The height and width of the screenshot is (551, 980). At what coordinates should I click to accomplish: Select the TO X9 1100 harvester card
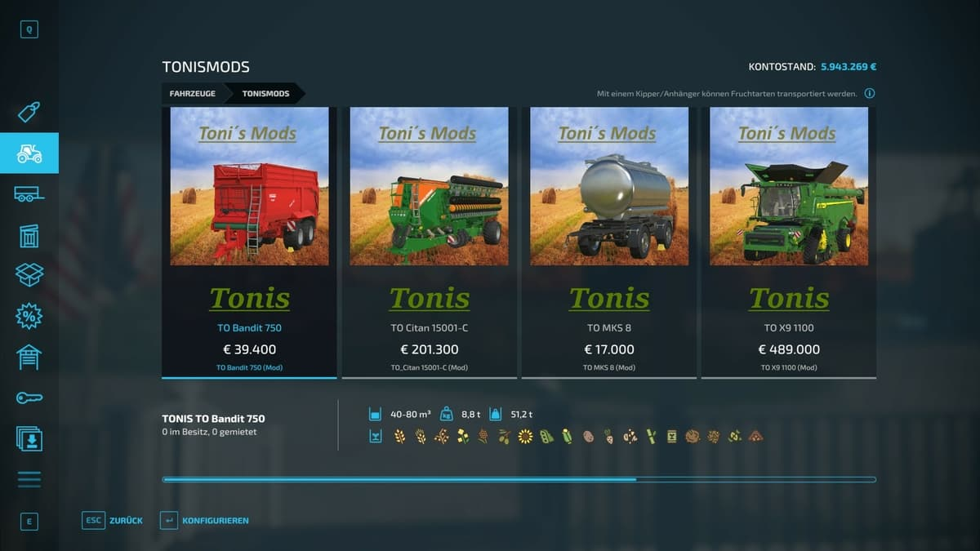[x=789, y=242]
